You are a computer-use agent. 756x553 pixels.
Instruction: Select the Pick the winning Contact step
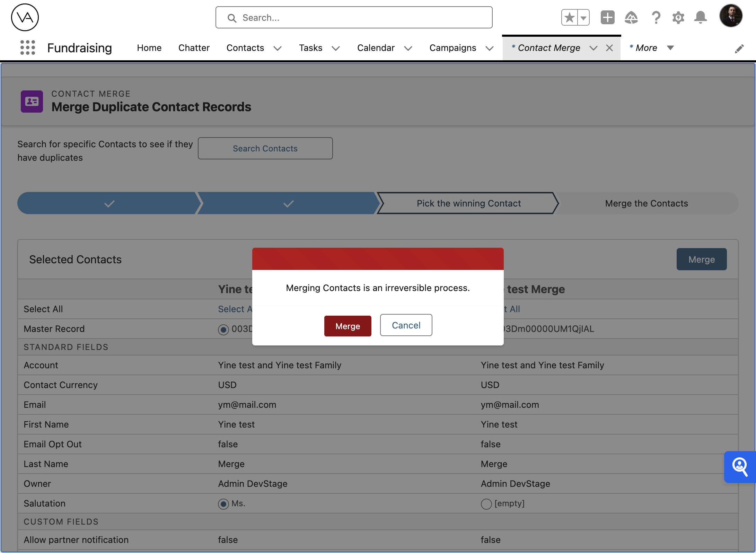(x=468, y=203)
